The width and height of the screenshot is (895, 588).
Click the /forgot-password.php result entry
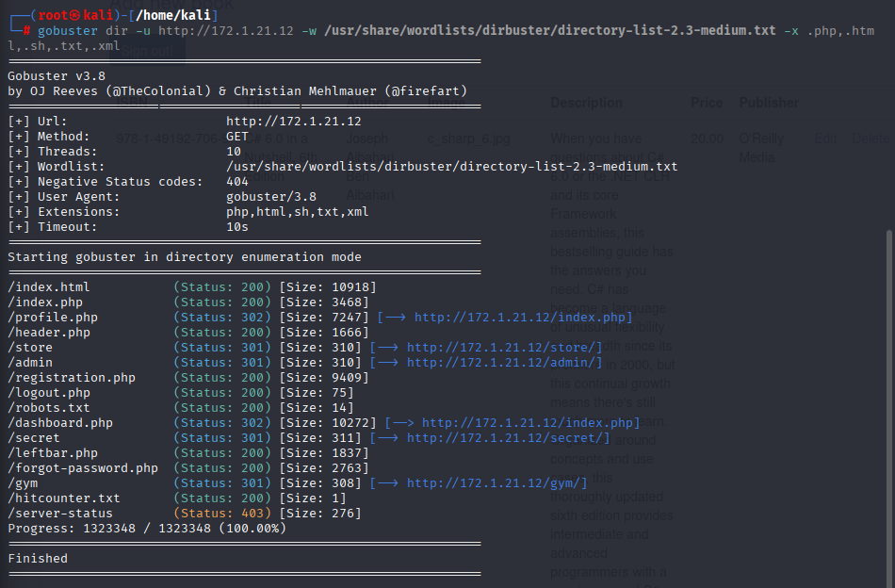tap(82, 468)
